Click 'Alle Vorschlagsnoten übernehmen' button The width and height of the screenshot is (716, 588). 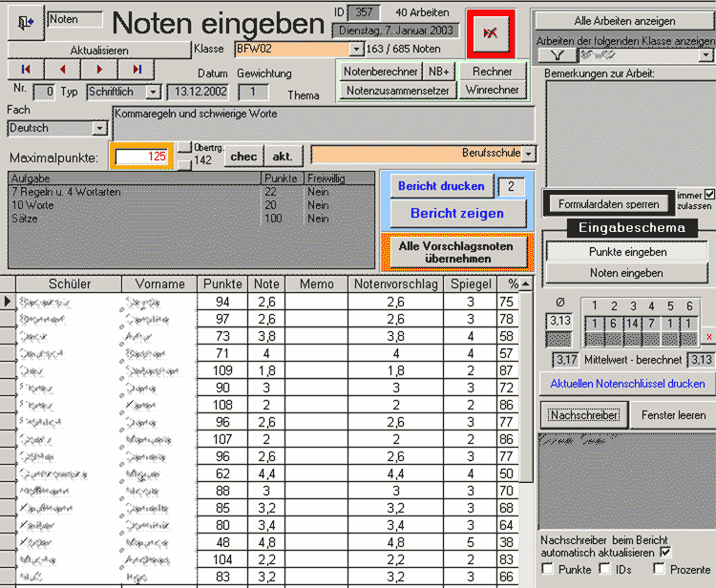click(455, 252)
